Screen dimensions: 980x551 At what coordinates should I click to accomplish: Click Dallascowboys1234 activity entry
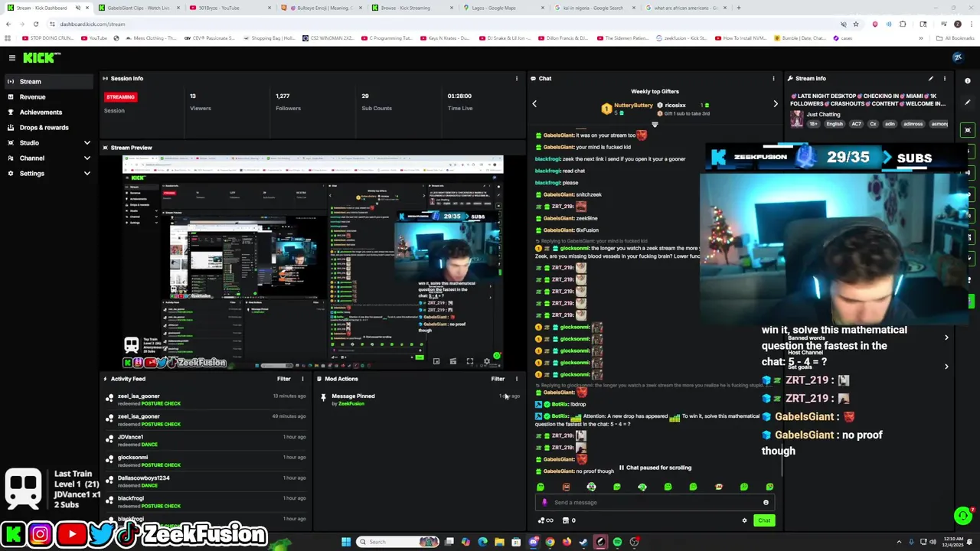tap(207, 481)
